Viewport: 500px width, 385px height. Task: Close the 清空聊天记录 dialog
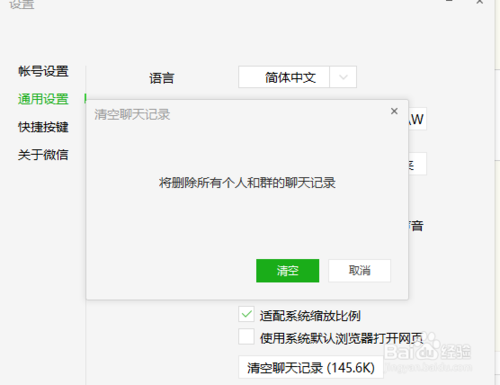click(x=394, y=111)
